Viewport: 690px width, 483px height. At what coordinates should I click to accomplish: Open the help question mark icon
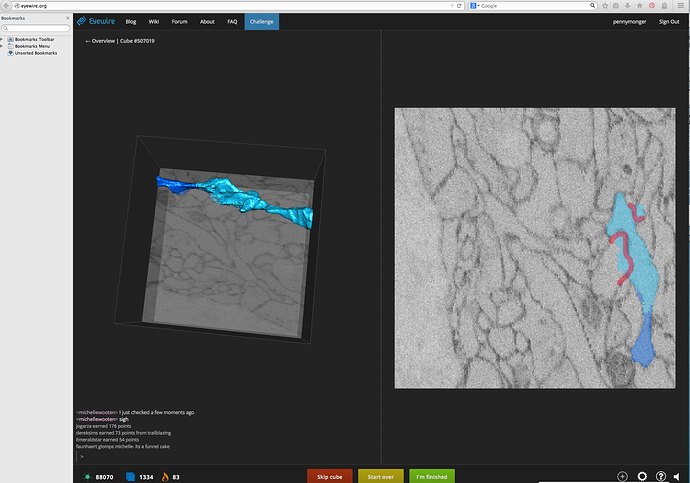pyautogui.click(x=660, y=477)
